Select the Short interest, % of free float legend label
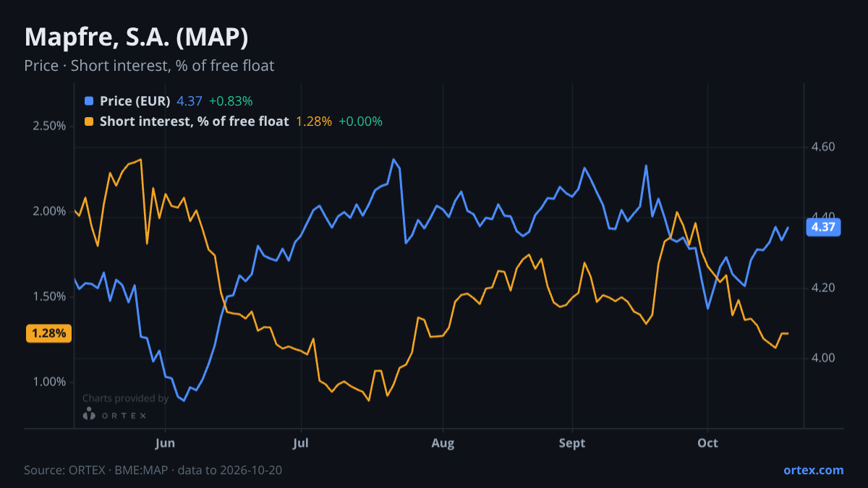868x488 pixels. click(x=195, y=121)
